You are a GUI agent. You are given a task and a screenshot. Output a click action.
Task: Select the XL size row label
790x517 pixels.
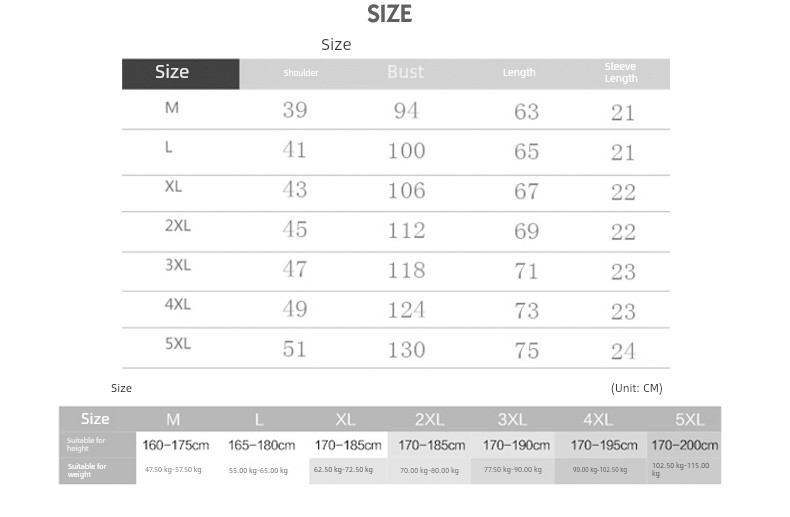(x=173, y=186)
